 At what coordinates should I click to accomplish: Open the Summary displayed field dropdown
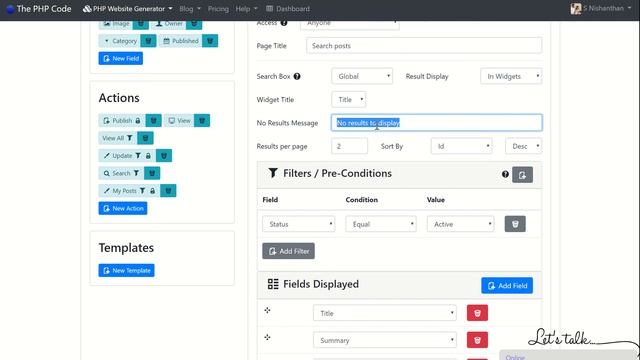pos(385,340)
